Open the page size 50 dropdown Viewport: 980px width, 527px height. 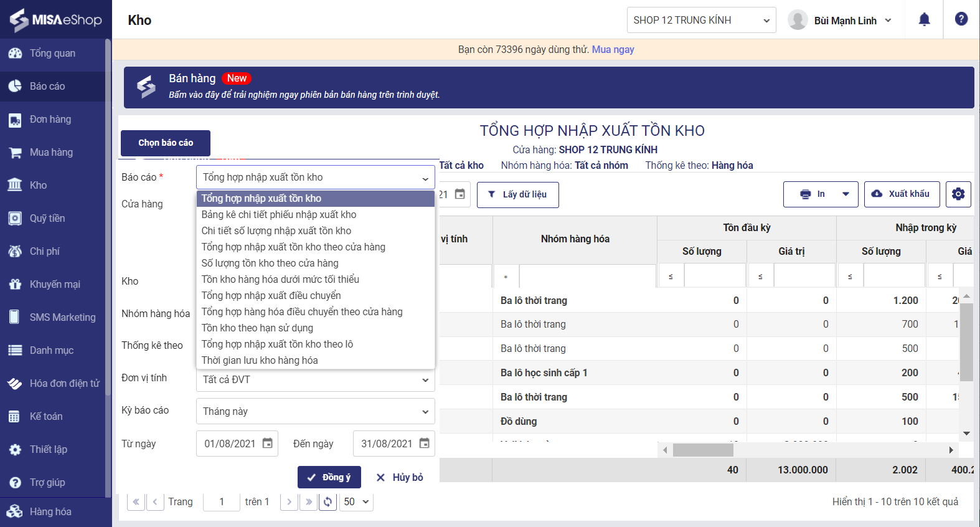click(356, 501)
